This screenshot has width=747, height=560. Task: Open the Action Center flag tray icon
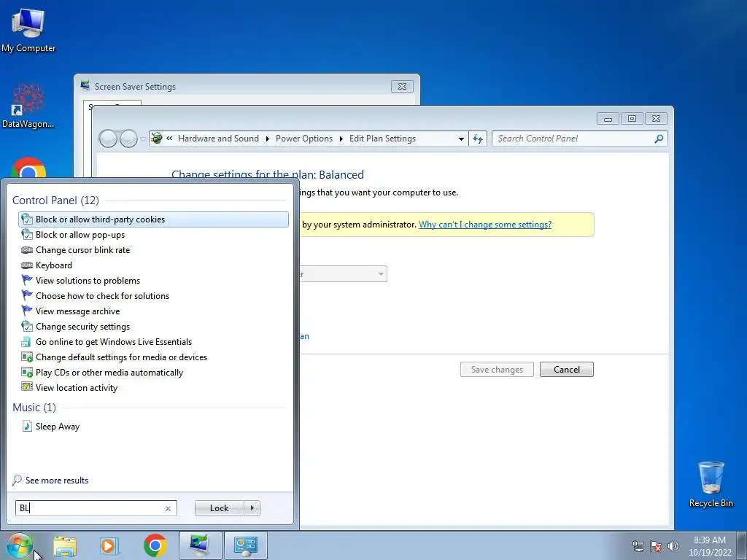pos(656,546)
